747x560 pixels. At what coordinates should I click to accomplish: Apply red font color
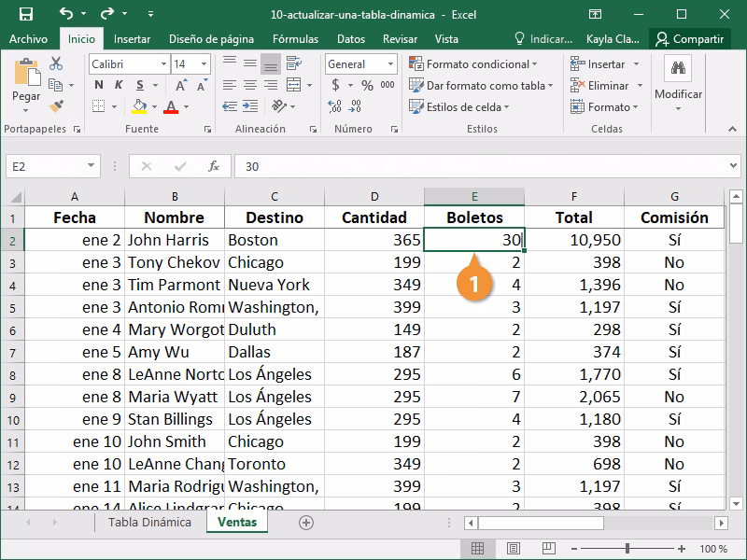[x=171, y=106]
